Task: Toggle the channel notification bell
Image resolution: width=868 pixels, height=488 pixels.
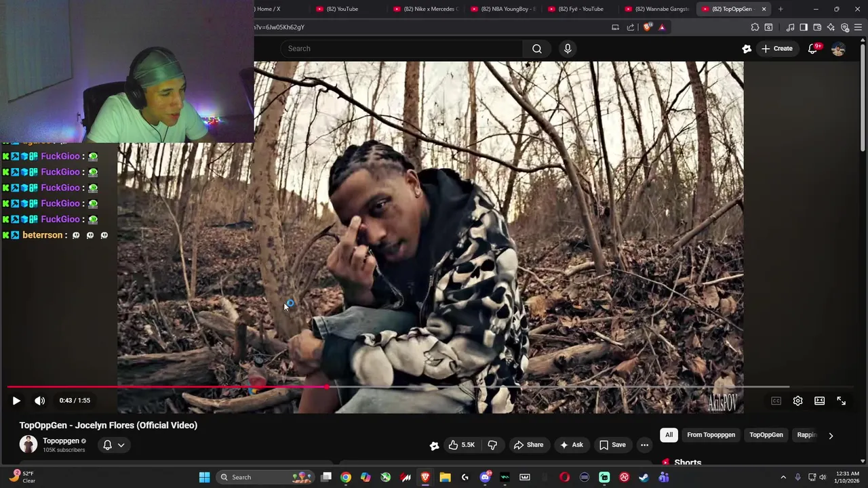Action: pos(107,445)
